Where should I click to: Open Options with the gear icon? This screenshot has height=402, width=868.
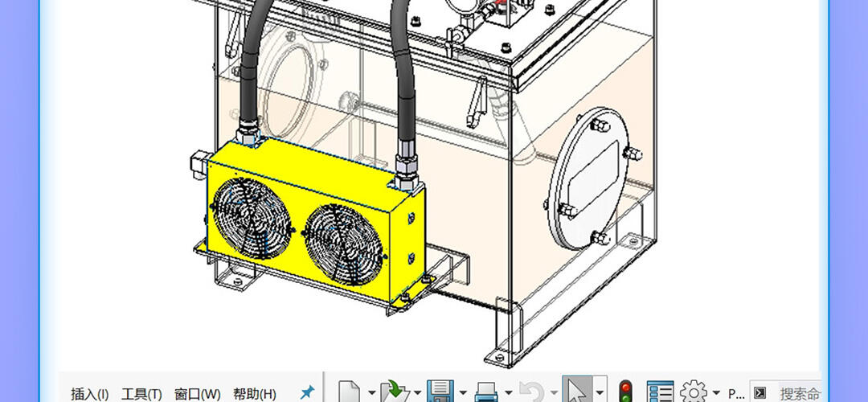[694, 392]
